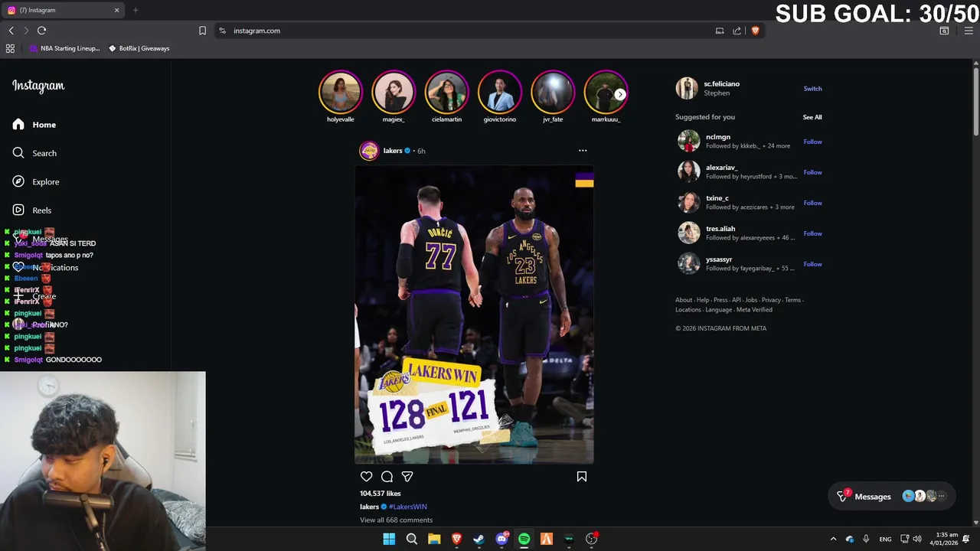980x551 pixels.
Task: Save the Lakers post with the bookmark icon
Action: [582, 477]
